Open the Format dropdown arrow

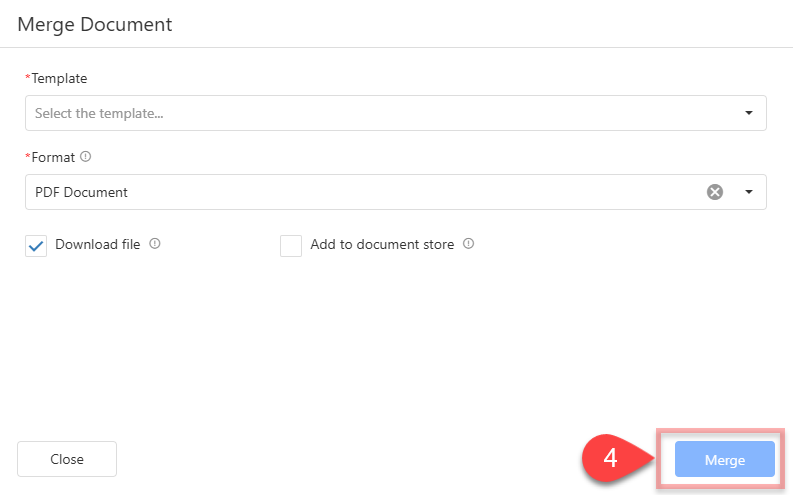point(748,192)
